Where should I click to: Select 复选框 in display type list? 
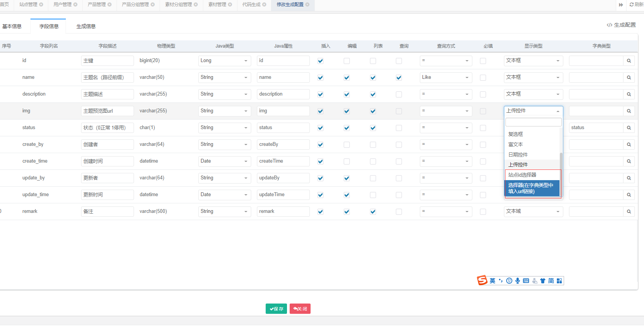coord(532,134)
